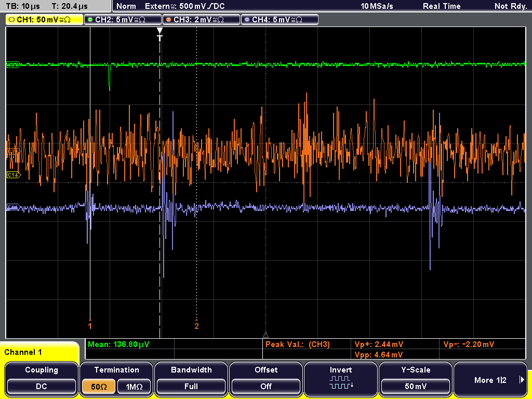Click the orange CH3 level marker

click(x=13, y=151)
